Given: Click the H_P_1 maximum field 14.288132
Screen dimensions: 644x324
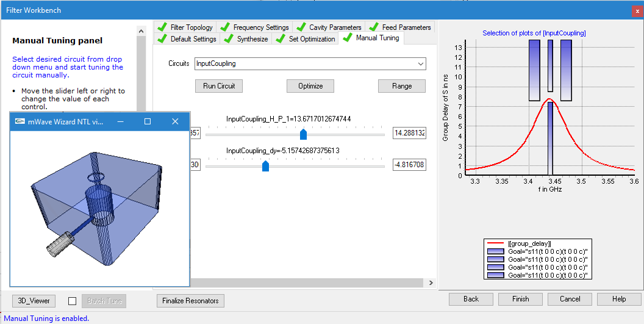Looking at the screenshot, I should tap(409, 133).
